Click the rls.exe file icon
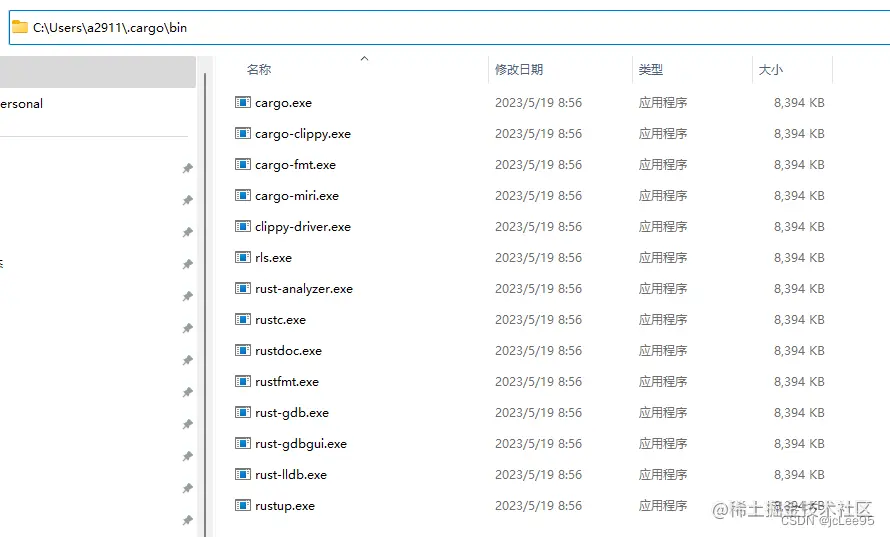The width and height of the screenshot is (890, 537). click(x=243, y=257)
